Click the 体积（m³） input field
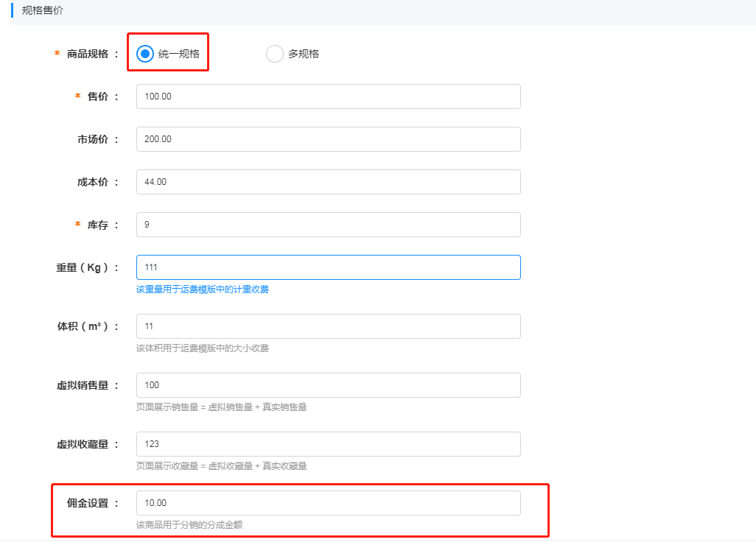 [328, 326]
